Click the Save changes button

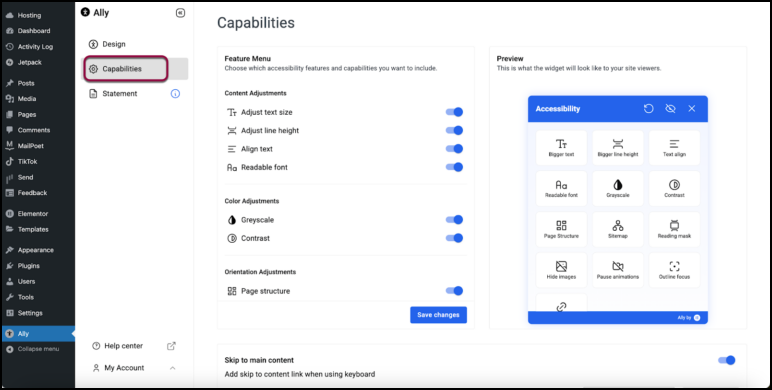pos(438,315)
